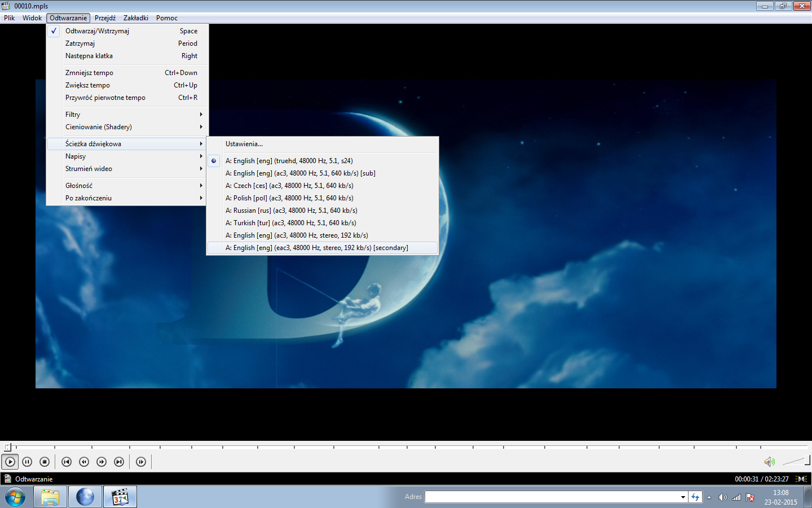Mute audio via the player speaker icon
The width and height of the screenshot is (812, 508).
coord(769,462)
